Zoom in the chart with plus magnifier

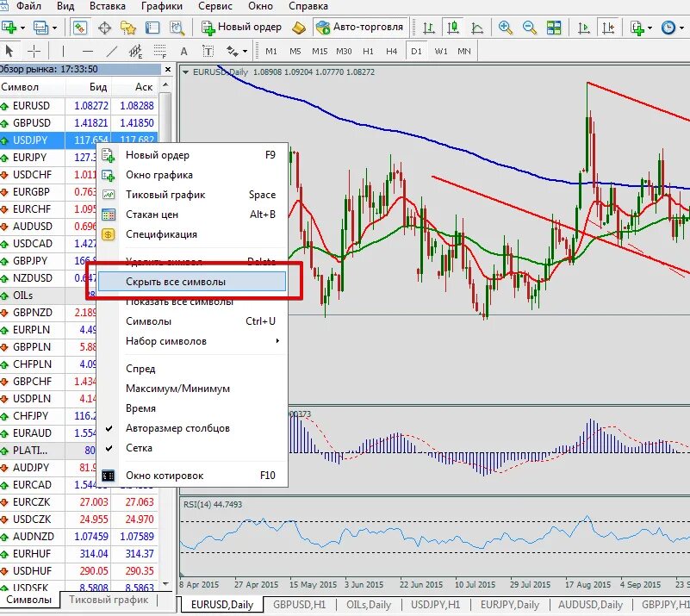[505, 28]
